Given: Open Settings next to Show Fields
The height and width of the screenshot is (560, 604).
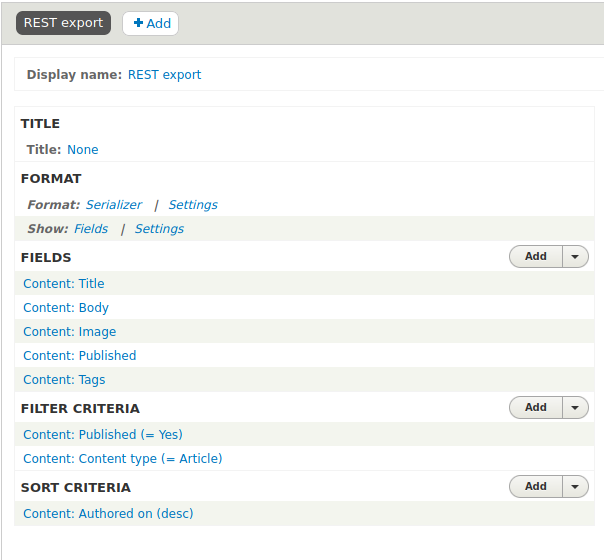Looking at the screenshot, I should coord(159,229).
